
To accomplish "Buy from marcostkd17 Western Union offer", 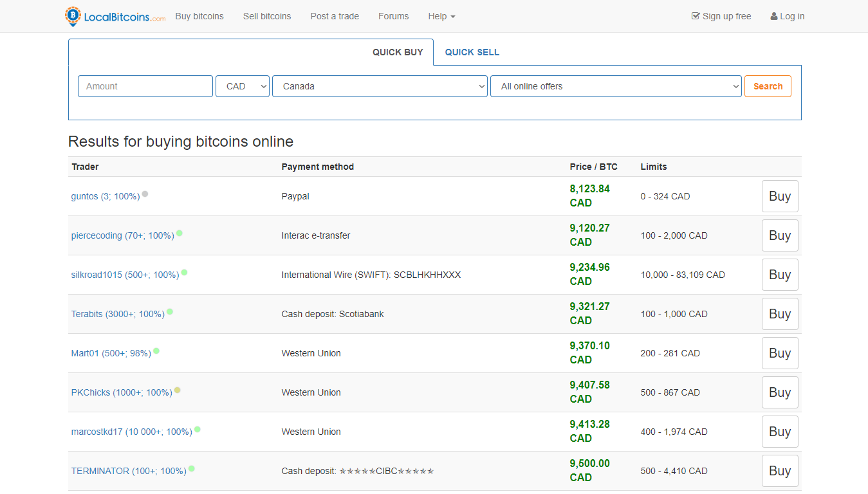I will [780, 432].
